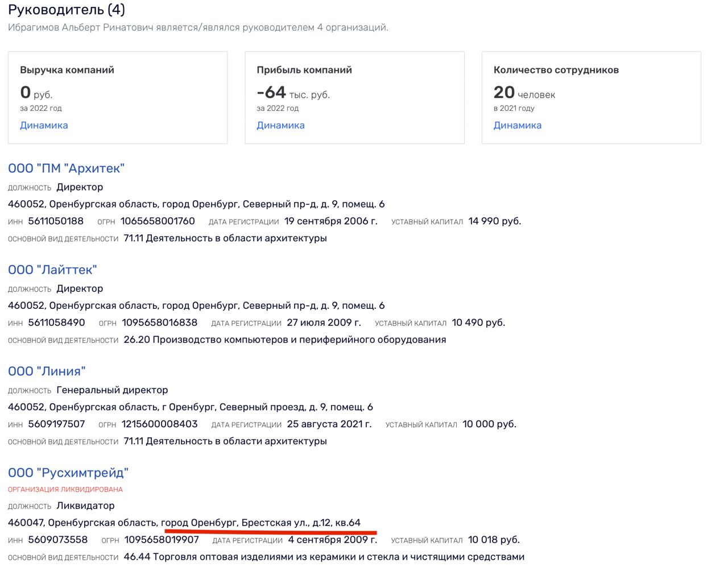Open company ООО "Линия"
This screenshot has height=575, width=728.
(x=47, y=371)
